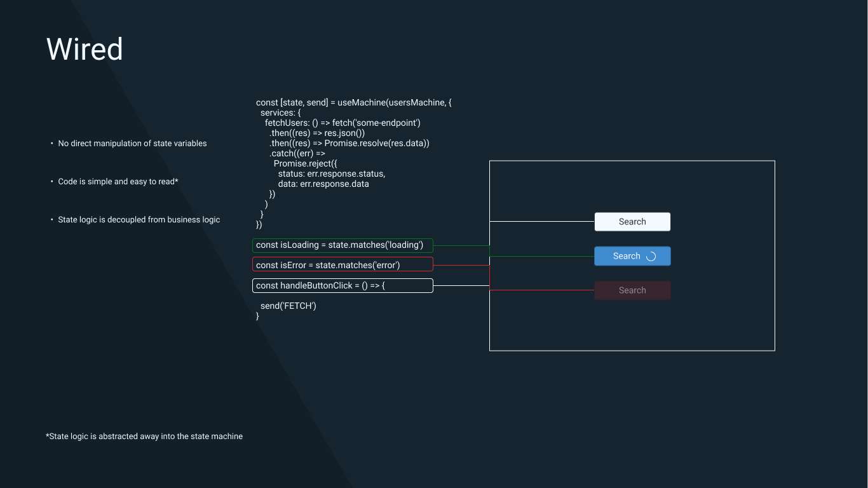Select bullet about state logic decoupled from business logic
Viewport: 868px width, 488px height.
(x=139, y=220)
